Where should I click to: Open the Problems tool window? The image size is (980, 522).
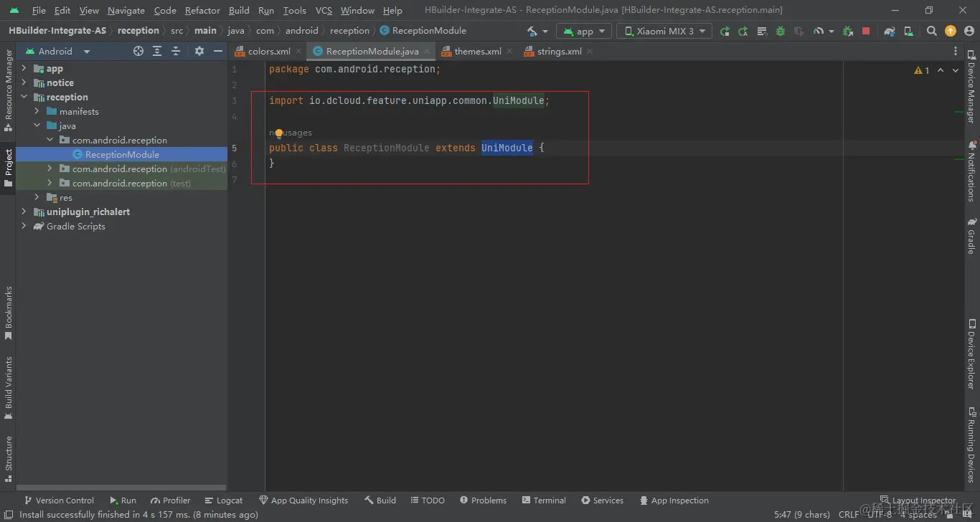pos(483,500)
